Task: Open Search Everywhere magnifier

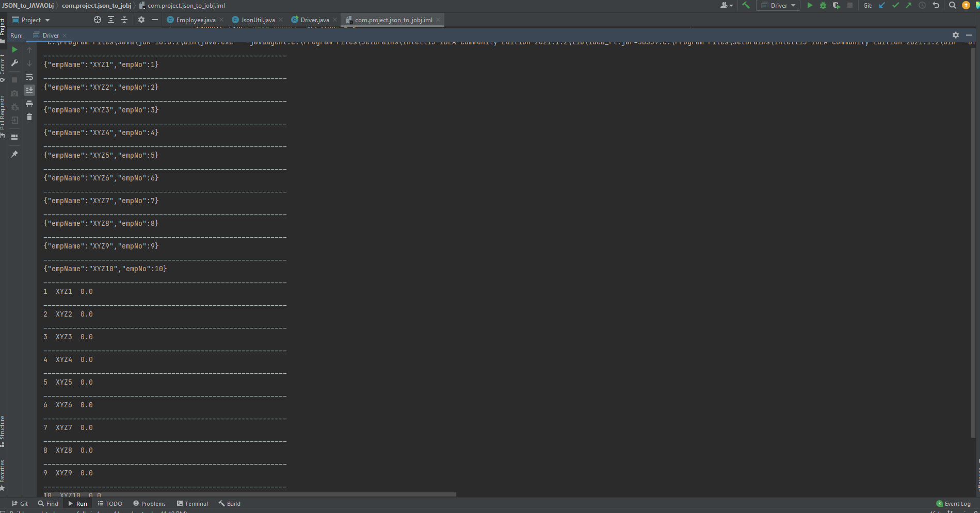Action: 951,6
